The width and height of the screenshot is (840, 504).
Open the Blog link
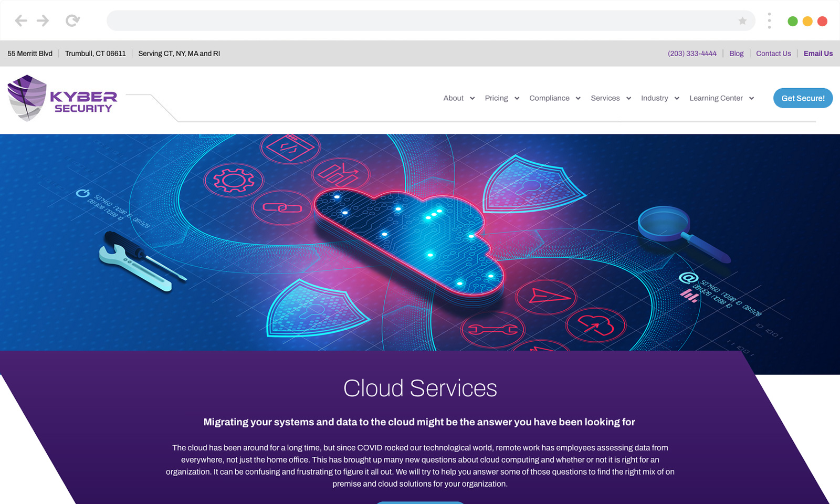(736, 54)
